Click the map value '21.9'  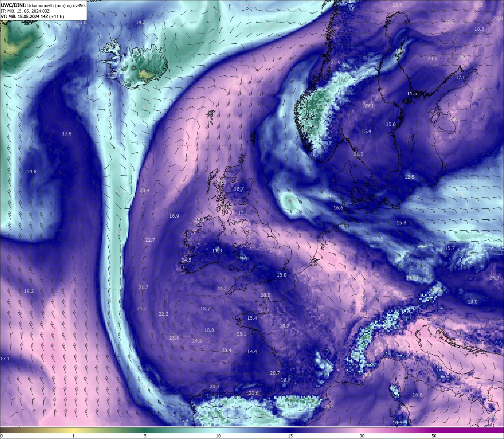[335, 63]
